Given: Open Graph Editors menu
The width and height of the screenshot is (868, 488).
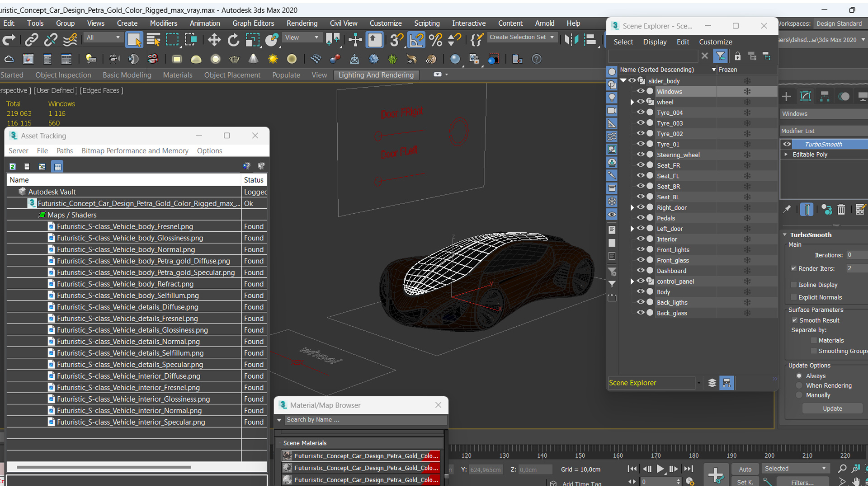Looking at the screenshot, I should [253, 23].
